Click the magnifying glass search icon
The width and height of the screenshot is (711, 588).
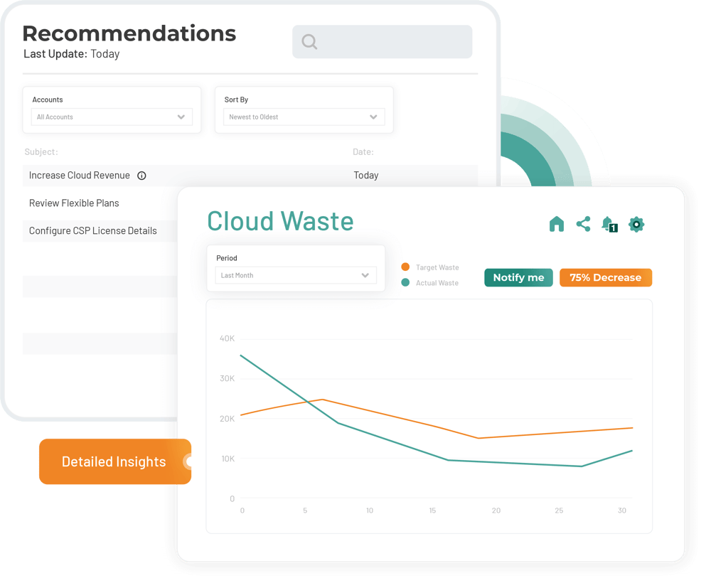point(309,42)
